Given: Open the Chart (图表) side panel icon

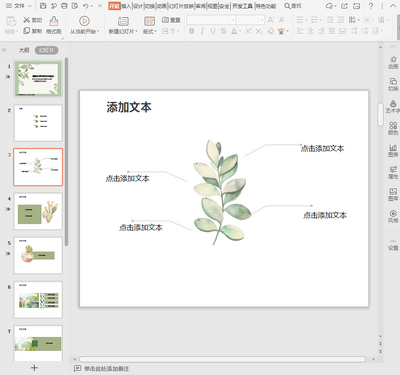Looking at the screenshot, I should (x=393, y=150).
